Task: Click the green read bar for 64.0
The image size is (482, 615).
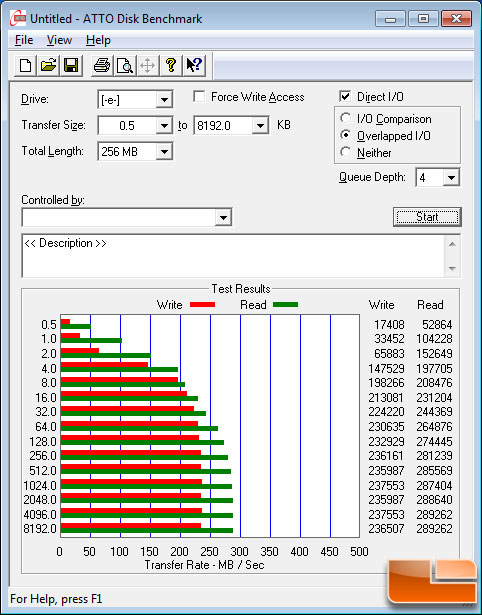Action: pyautogui.click(x=139, y=428)
